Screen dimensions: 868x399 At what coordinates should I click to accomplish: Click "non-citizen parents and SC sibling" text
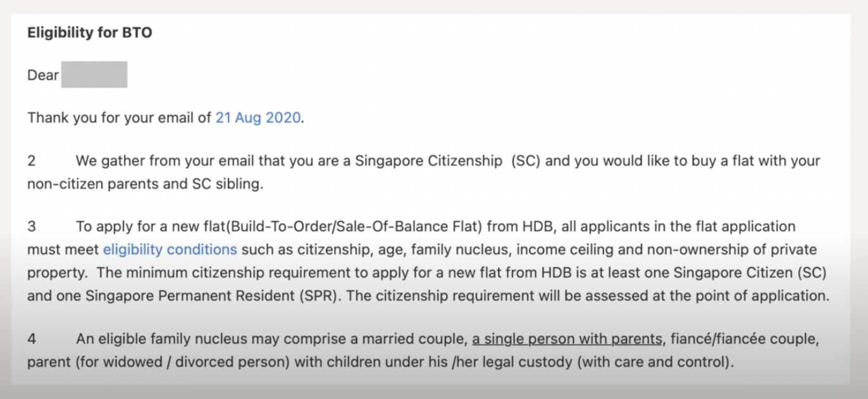pos(144,184)
